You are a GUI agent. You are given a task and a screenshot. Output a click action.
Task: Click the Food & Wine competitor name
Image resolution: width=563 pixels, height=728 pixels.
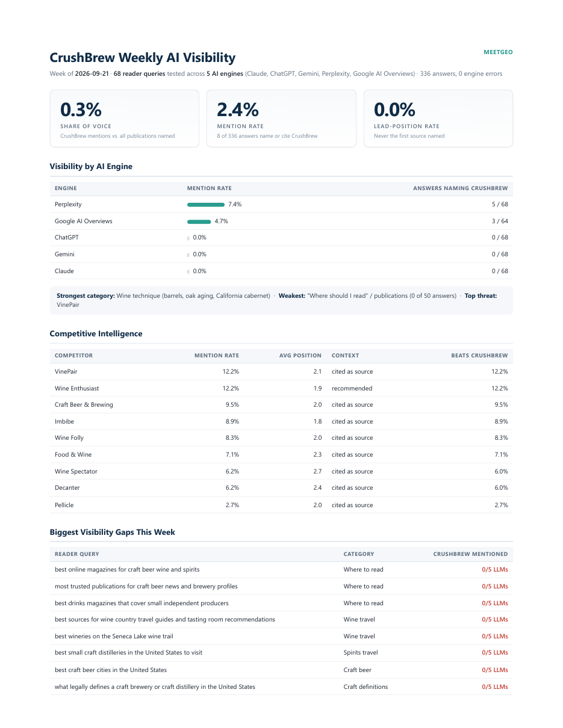[x=73, y=455]
